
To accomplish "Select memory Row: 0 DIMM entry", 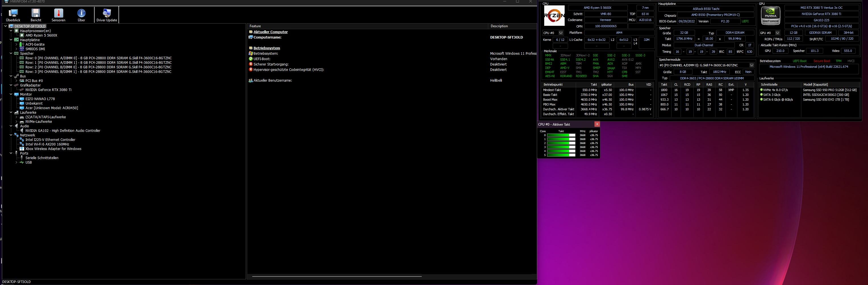I will [98, 58].
